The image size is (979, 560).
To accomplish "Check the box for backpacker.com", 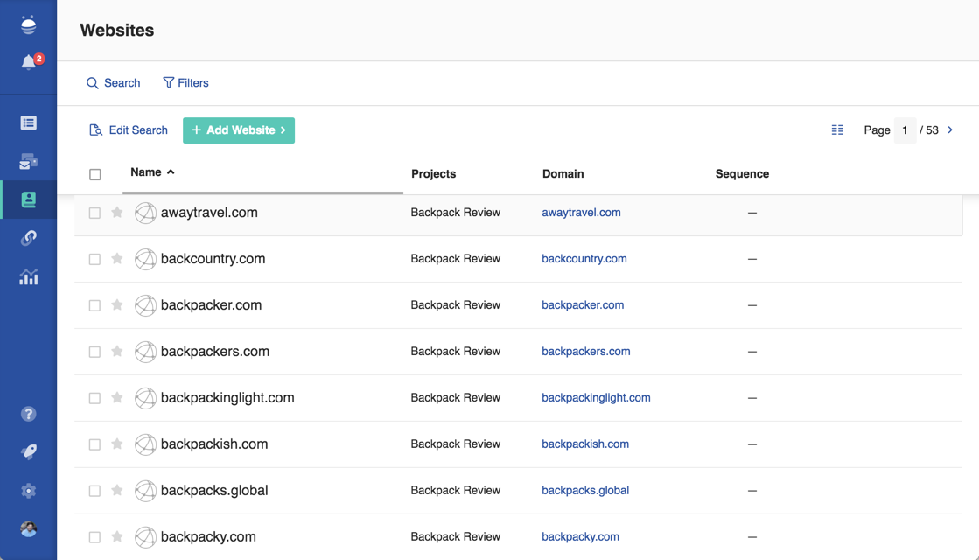I will [x=94, y=305].
